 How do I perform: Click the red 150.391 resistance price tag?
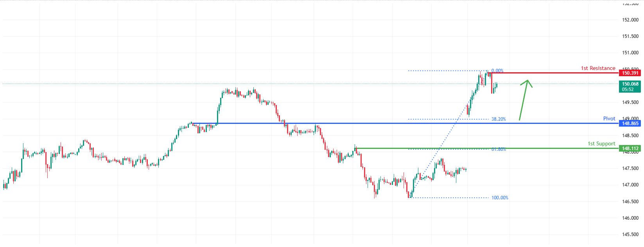(630, 73)
